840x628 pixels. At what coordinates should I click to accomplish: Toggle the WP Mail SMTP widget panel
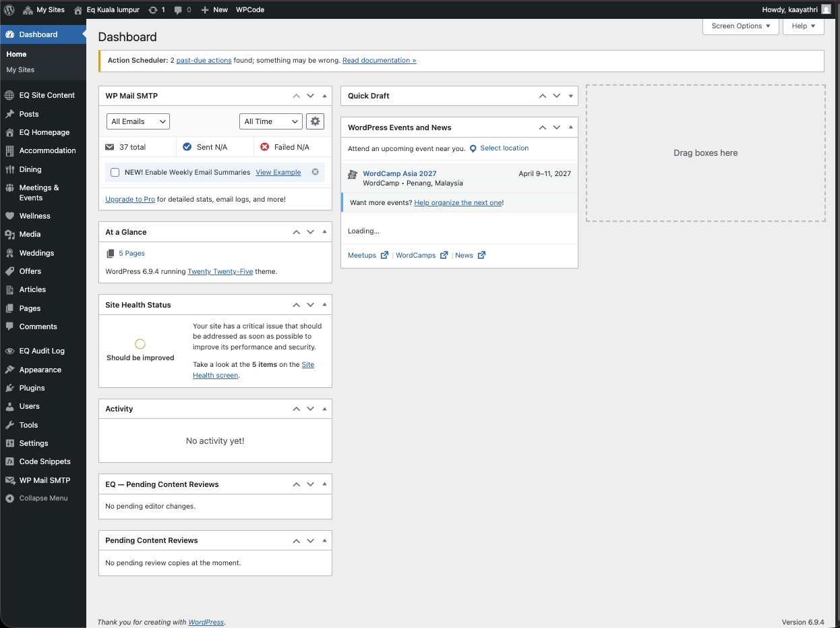324,96
